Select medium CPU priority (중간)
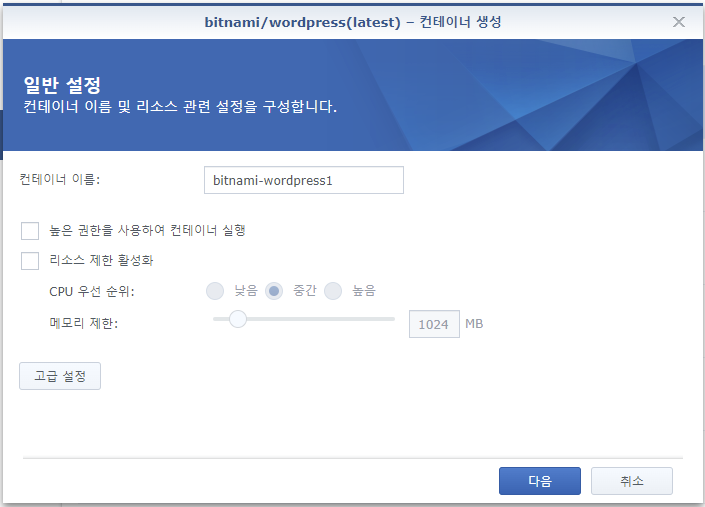This screenshot has width=705, height=507. [274, 291]
